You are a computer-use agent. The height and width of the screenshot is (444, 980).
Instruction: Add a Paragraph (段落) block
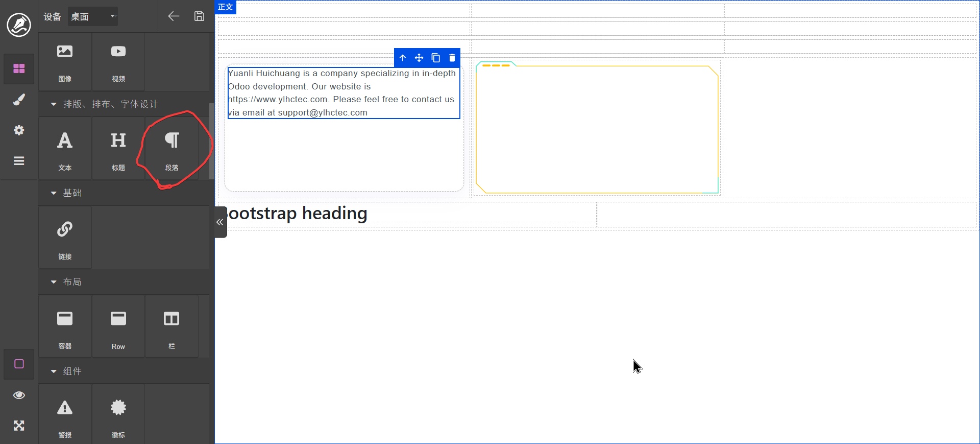tap(171, 149)
